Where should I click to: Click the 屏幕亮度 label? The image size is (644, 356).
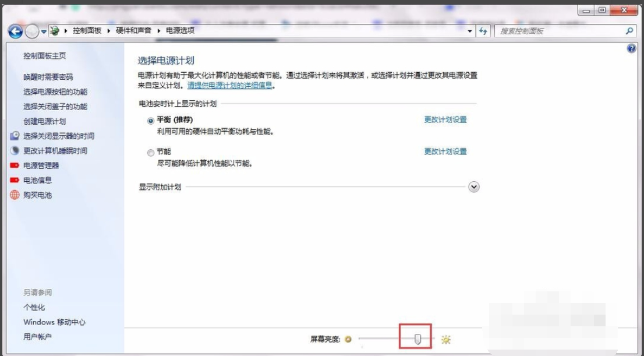[325, 339]
